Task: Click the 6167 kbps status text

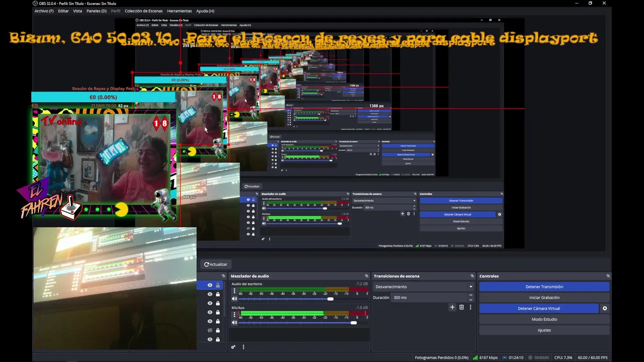Action: [x=489, y=358]
